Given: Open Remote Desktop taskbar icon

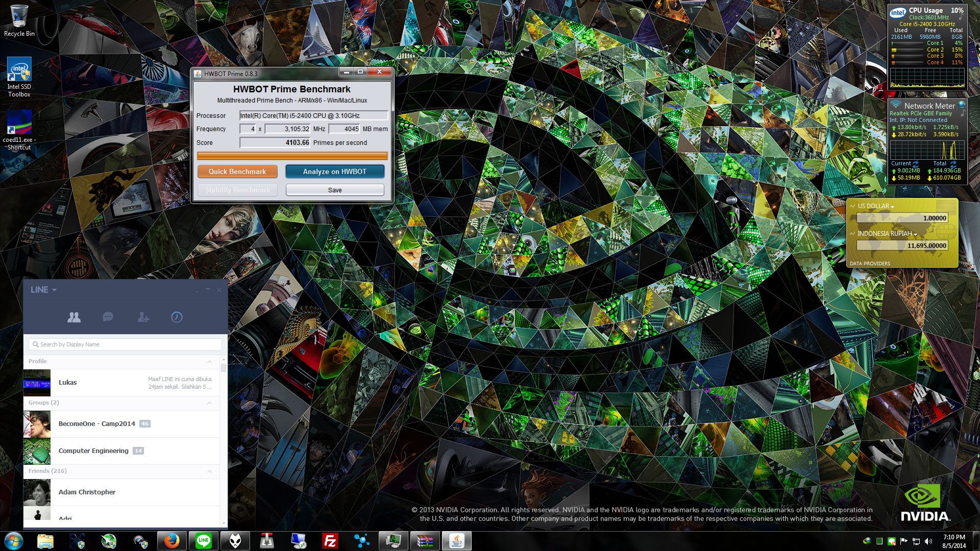Looking at the screenshot, I should pos(299,541).
